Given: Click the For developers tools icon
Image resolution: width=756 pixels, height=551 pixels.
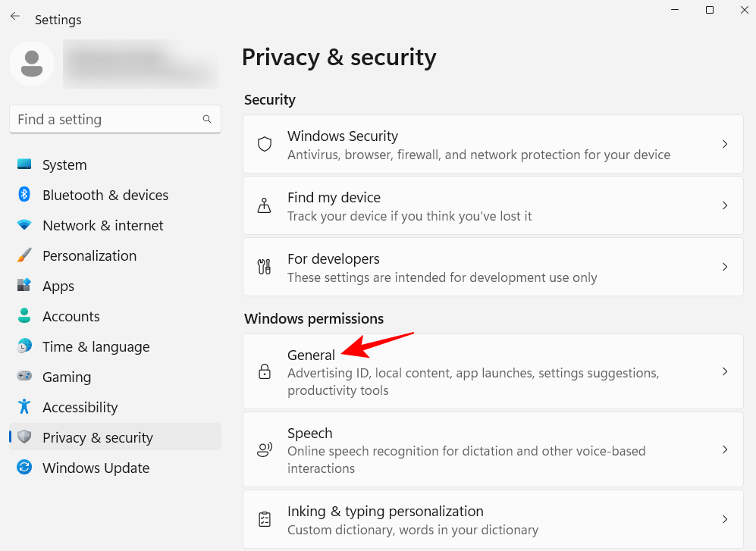Looking at the screenshot, I should click(x=265, y=267).
